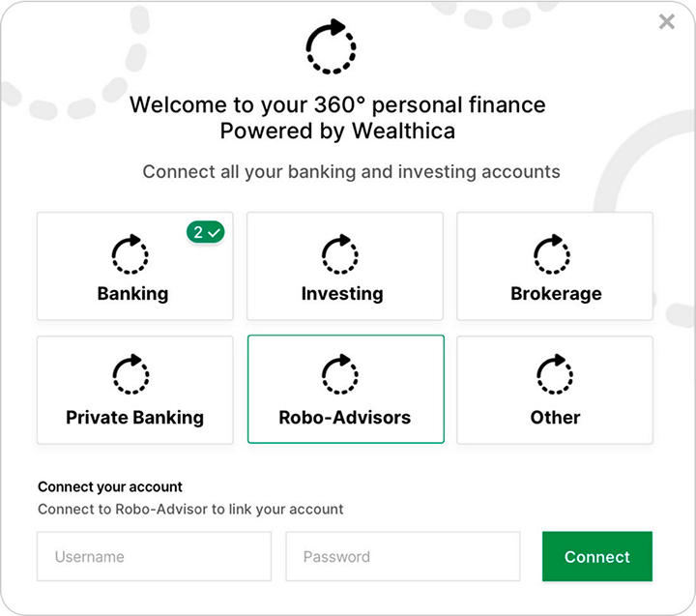Choose the Investing category label
Viewport: 696px width, 616px height.
(342, 294)
